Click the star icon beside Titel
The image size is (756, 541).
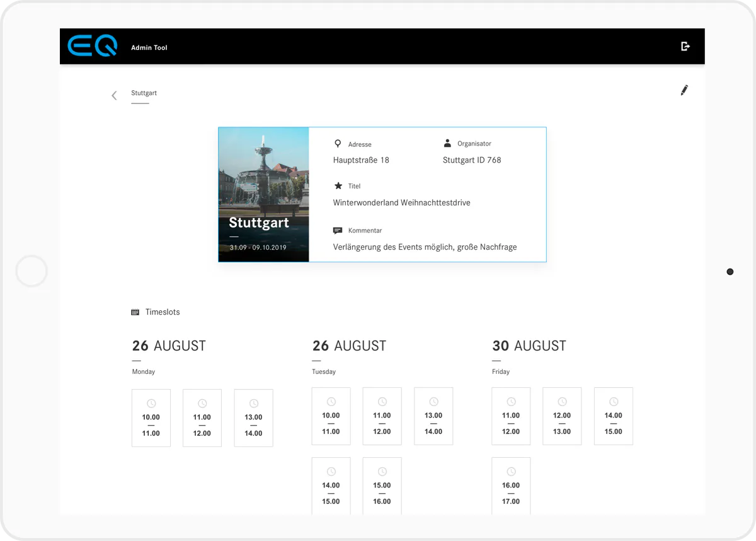pos(338,186)
